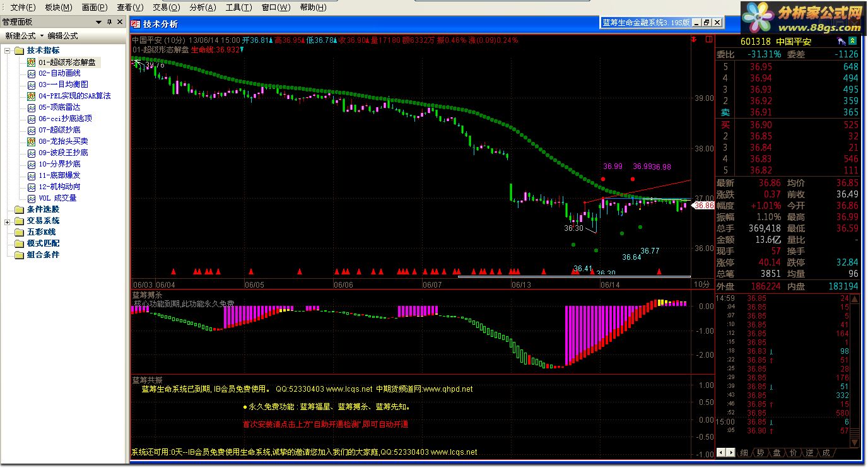Open the 管理面板 panel options dropdown arrow

pyautogui.click(x=99, y=22)
